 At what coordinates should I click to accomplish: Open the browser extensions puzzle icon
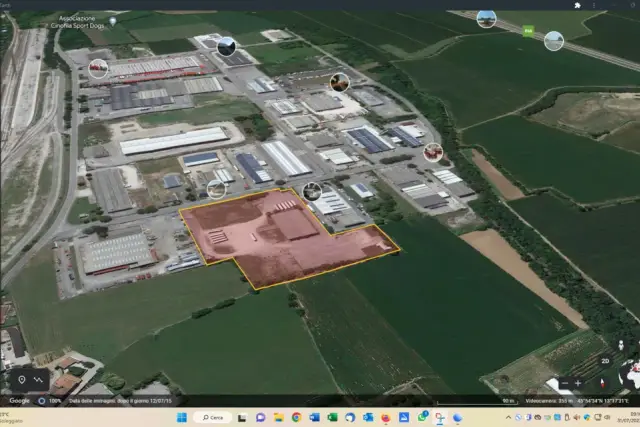tap(577, 5)
